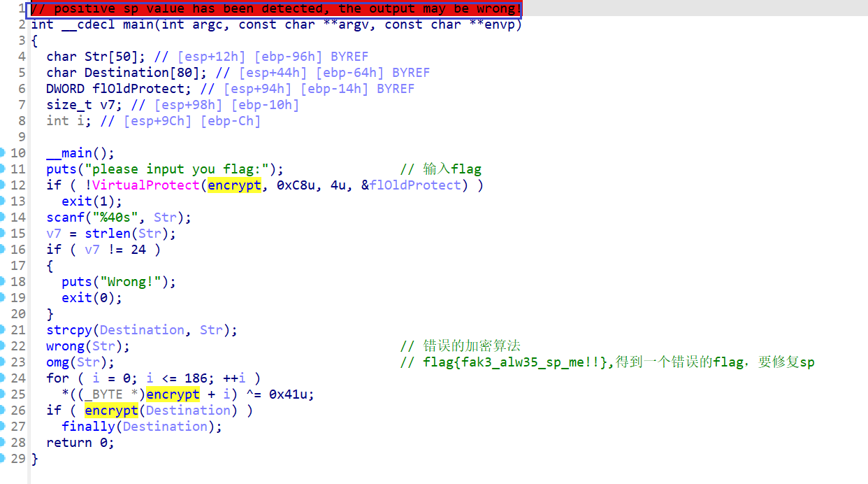Select the red positive sp value warning line
Image resolution: width=868 pixels, height=484 pixels.
[x=275, y=9]
